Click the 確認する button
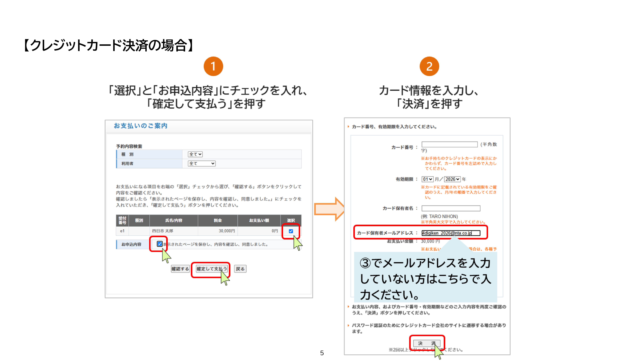 point(180,269)
